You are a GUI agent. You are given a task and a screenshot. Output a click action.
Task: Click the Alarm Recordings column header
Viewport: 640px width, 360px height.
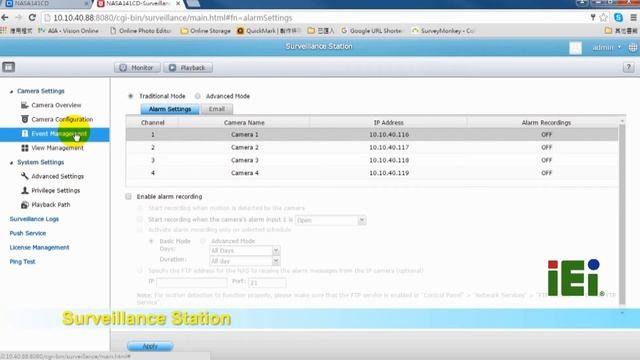(x=546, y=123)
